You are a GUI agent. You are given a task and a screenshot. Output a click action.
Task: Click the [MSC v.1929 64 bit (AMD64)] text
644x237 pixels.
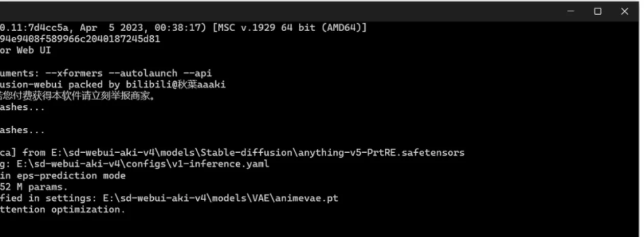point(289,28)
